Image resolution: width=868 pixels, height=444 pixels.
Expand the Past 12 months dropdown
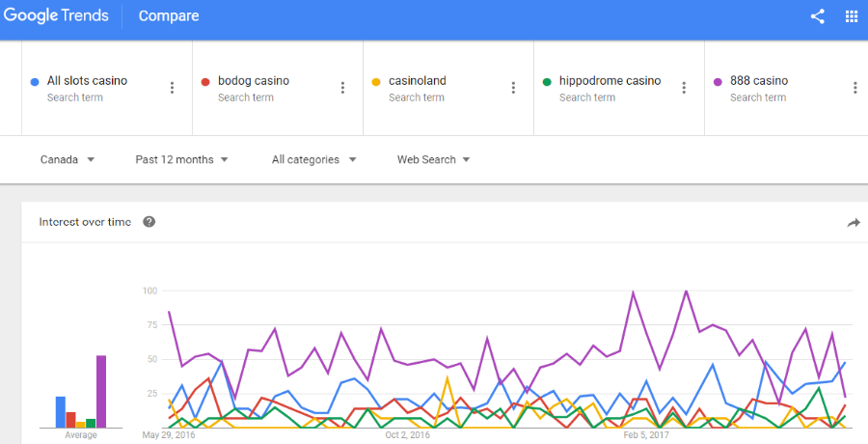[x=182, y=159]
